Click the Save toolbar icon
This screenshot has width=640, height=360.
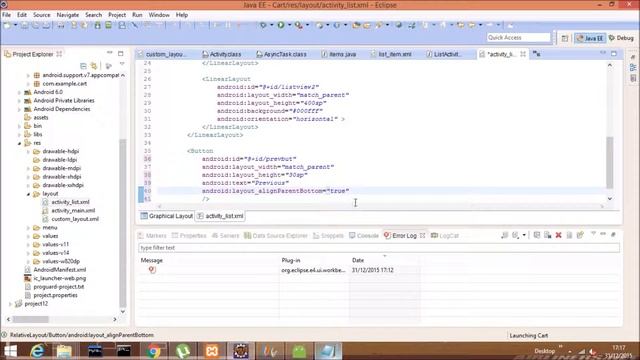pyautogui.click(x=25, y=25)
